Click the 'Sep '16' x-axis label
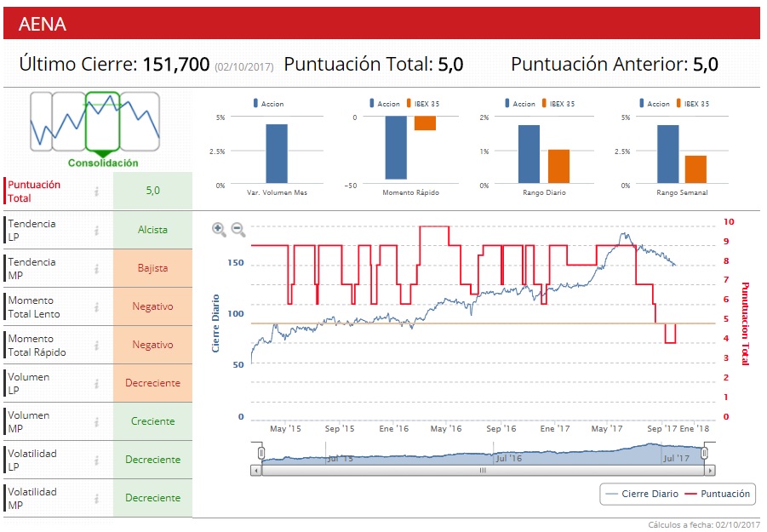 click(x=501, y=429)
